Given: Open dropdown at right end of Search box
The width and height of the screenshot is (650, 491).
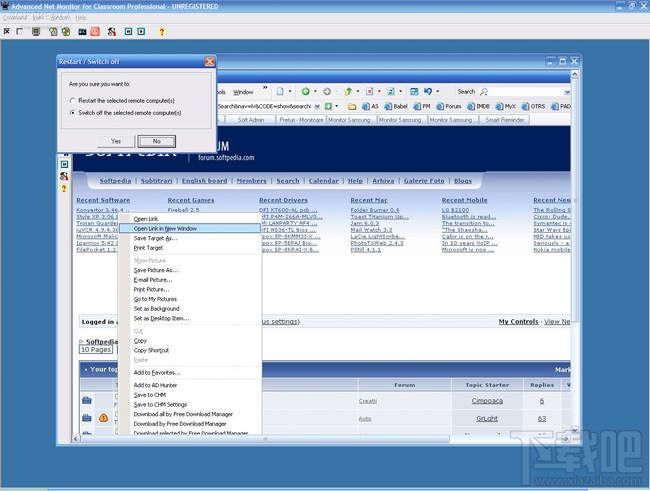Looking at the screenshot, I should click(567, 92).
